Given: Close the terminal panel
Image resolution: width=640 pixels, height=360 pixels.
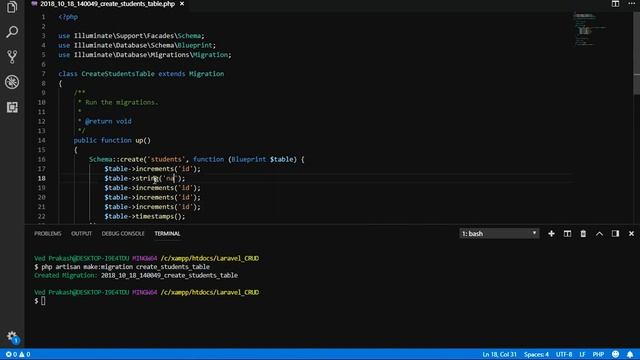Looking at the screenshot, I should pos(631,233).
